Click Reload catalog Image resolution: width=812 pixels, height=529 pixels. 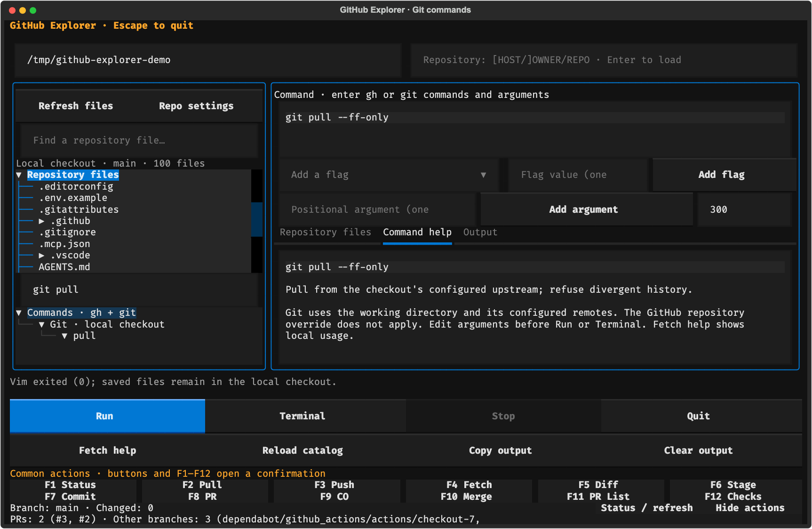[303, 450]
